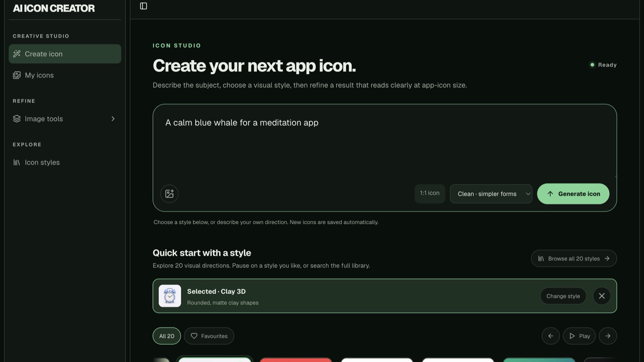Open Clean · simpler forms dropdown

point(491,194)
